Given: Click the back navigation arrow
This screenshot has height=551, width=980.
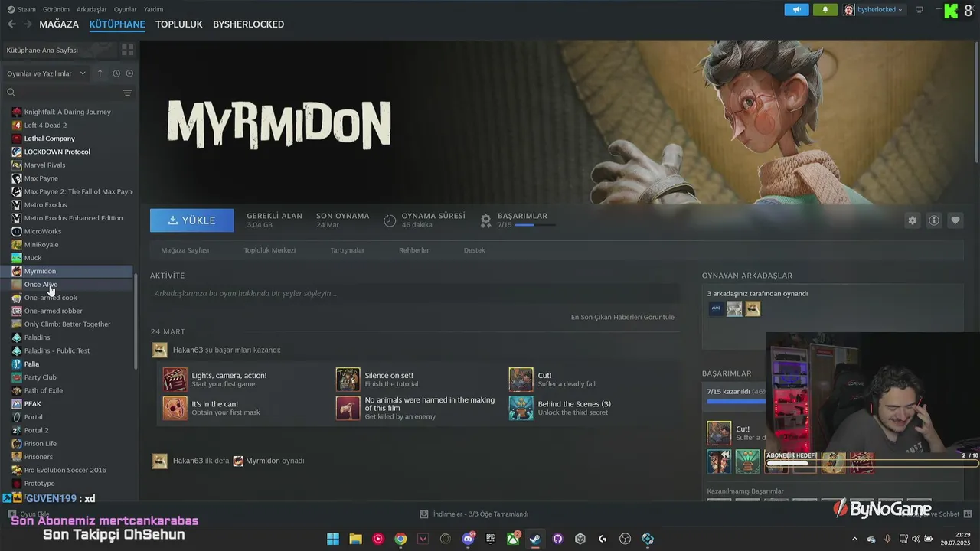Looking at the screenshot, I should [11, 24].
